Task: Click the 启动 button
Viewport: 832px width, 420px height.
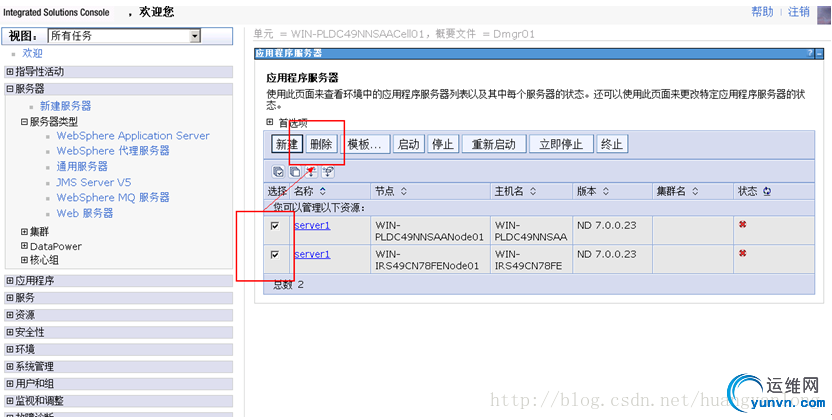Action: (x=409, y=144)
